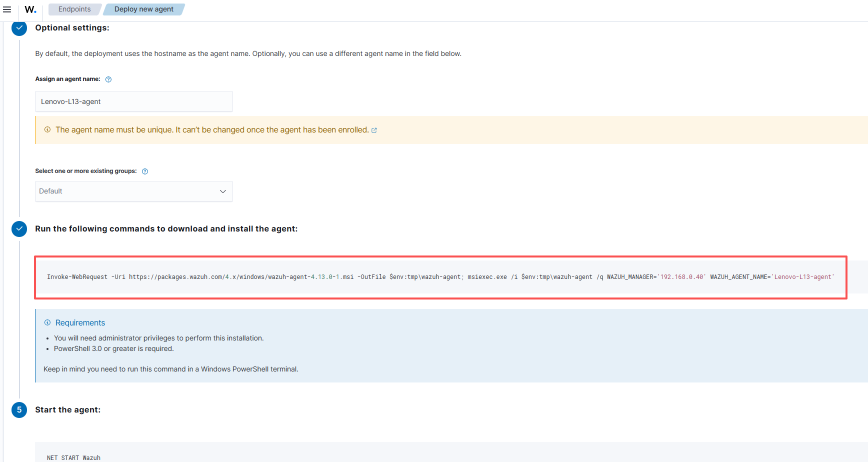Go to the Endpoints breadcrumb

point(74,9)
